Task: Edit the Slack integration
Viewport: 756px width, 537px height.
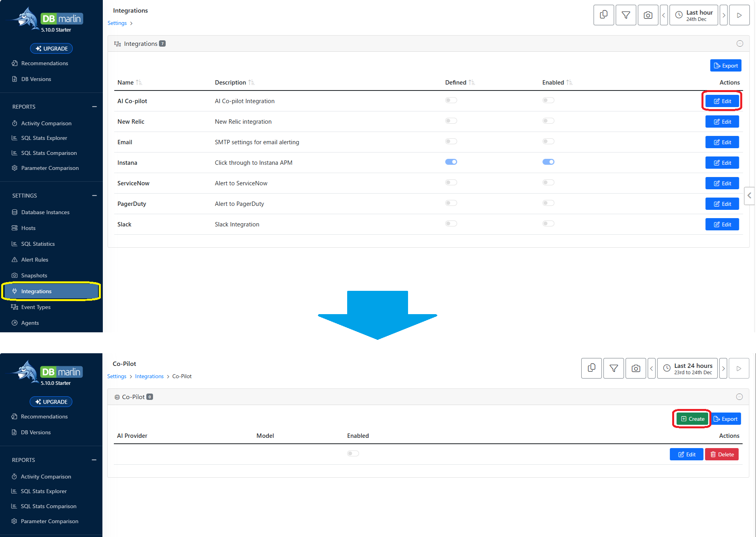Action: (x=722, y=224)
